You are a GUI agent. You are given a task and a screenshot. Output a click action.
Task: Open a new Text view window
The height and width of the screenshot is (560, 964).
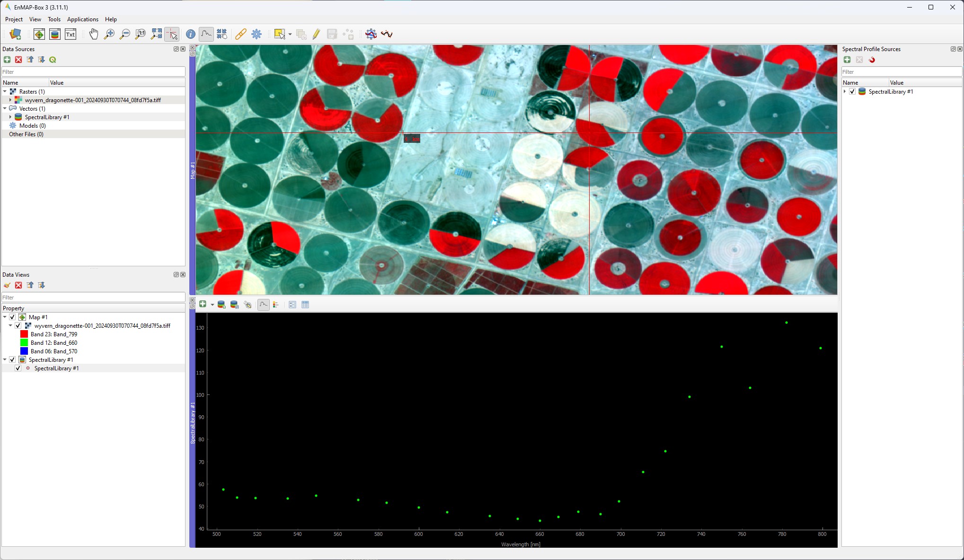pyautogui.click(x=71, y=34)
